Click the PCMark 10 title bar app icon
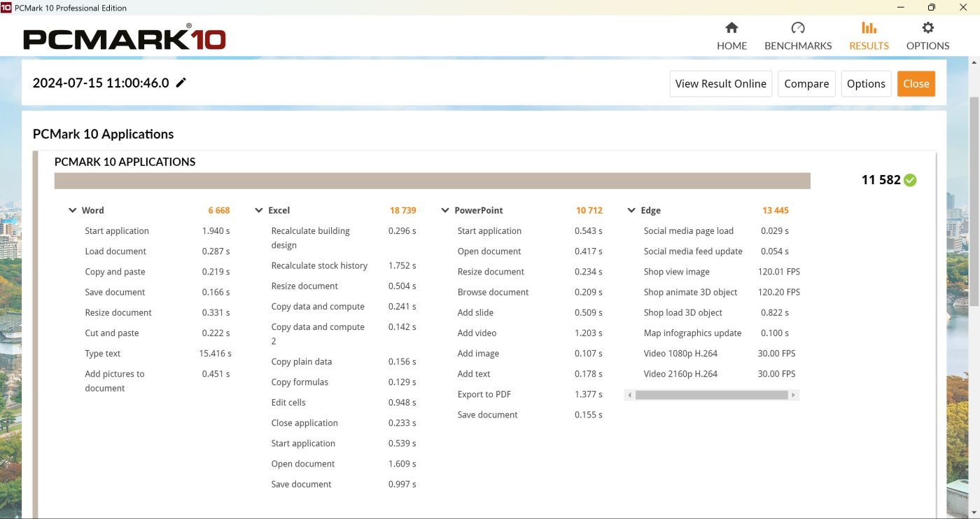Viewport: 980px width, 519px height. 6,8
